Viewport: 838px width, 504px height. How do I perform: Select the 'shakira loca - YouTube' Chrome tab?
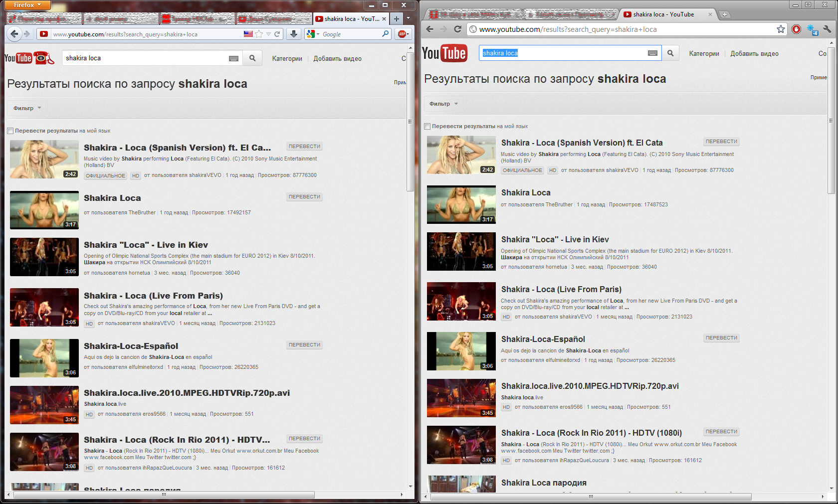(667, 14)
